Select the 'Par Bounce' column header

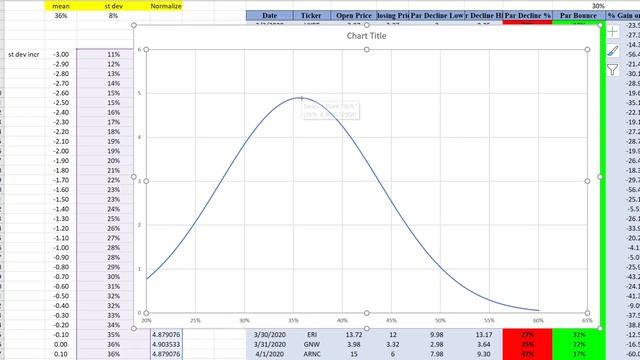(x=578, y=16)
